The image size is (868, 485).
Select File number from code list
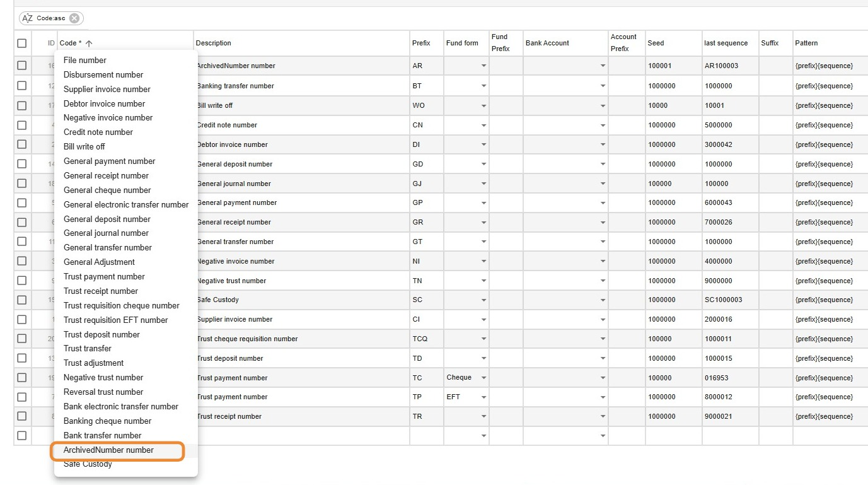(x=85, y=60)
